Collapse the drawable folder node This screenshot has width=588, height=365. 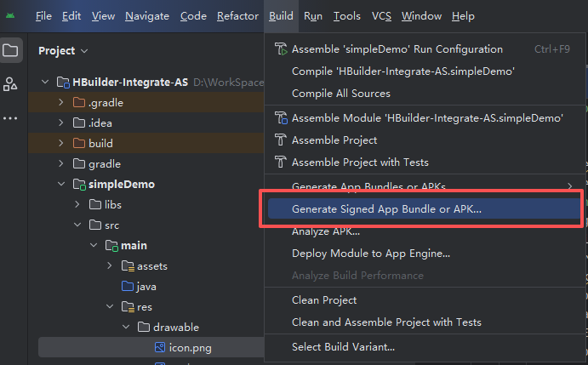(126, 327)
